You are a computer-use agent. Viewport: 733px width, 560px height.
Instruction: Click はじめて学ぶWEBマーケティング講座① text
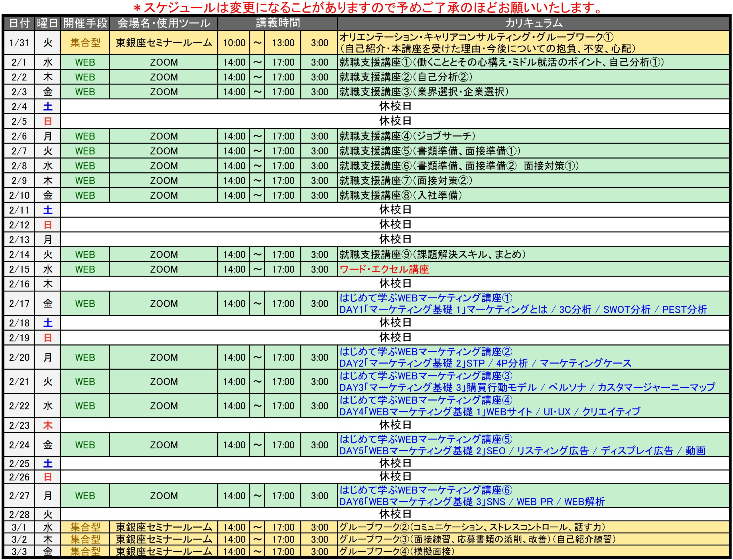point(426,297)
